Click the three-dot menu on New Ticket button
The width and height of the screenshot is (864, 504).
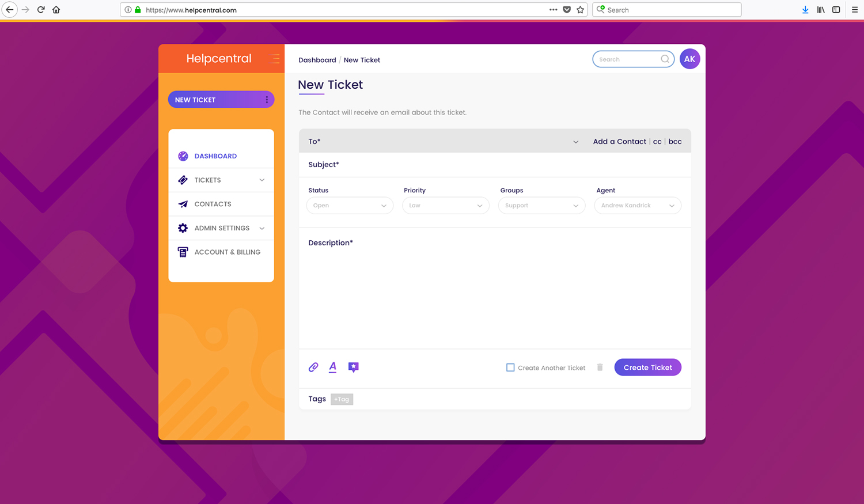pyautogui.click(x=266, y=99)
